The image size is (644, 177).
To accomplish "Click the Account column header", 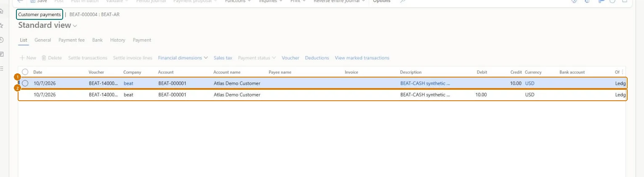I will [166, 72].
